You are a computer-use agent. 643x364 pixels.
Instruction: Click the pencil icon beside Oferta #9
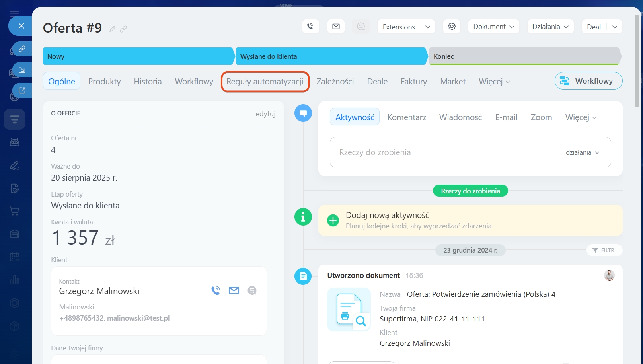(113, 29)
